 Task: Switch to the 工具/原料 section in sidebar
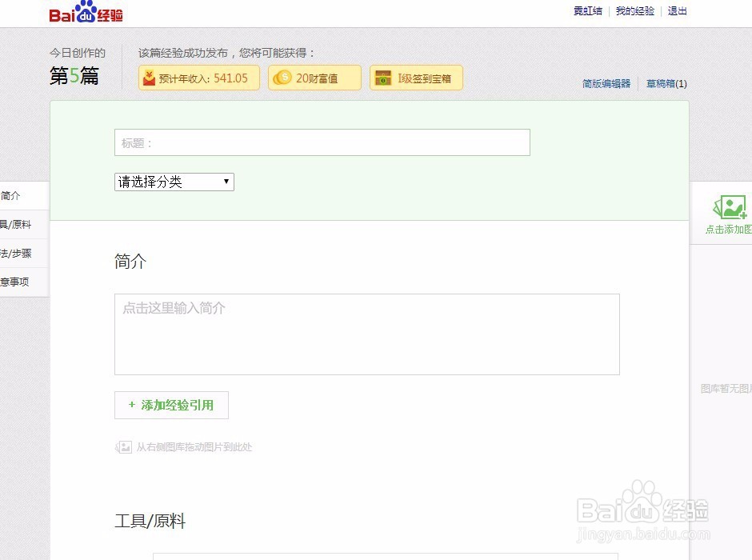14,224
